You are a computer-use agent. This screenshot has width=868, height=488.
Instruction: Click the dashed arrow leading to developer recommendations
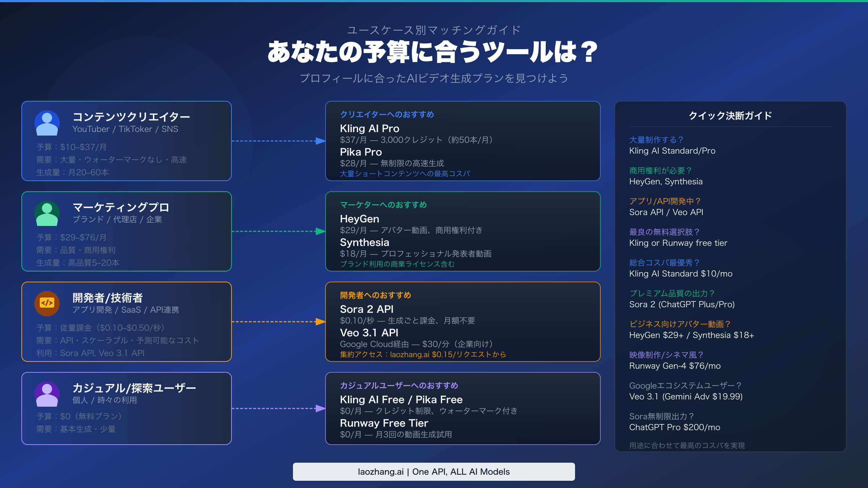pos(278,321)
